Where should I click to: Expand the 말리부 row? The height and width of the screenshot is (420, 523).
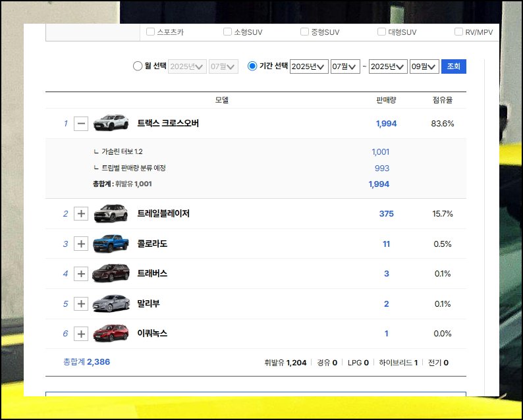coord(81,303)
